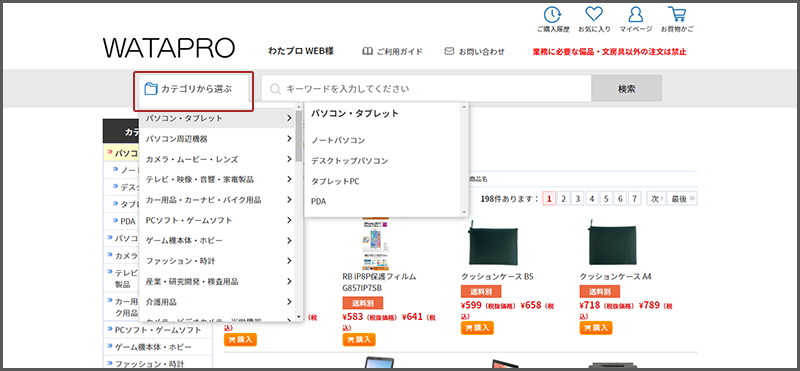
Task: Click the magnifier icon in search box
Action: 275,89
